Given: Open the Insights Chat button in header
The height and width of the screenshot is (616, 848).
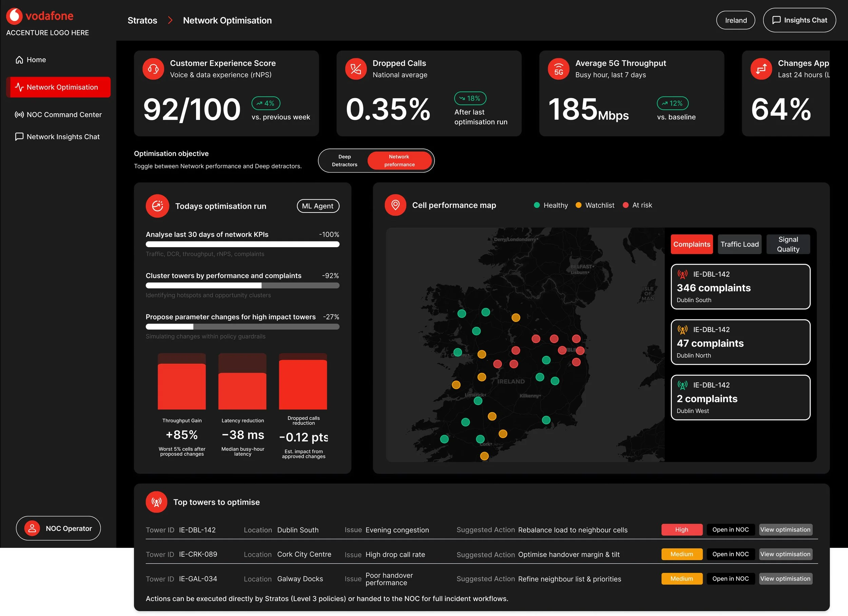Looking at the screenshot, I should 799,20.
